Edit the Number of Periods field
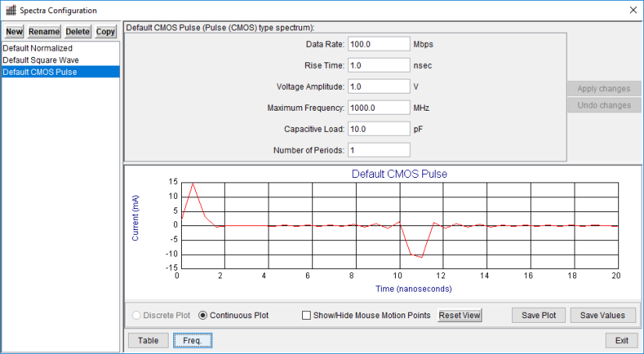The height and width of the screenshot is (354, 644). (x=379, y=150)
